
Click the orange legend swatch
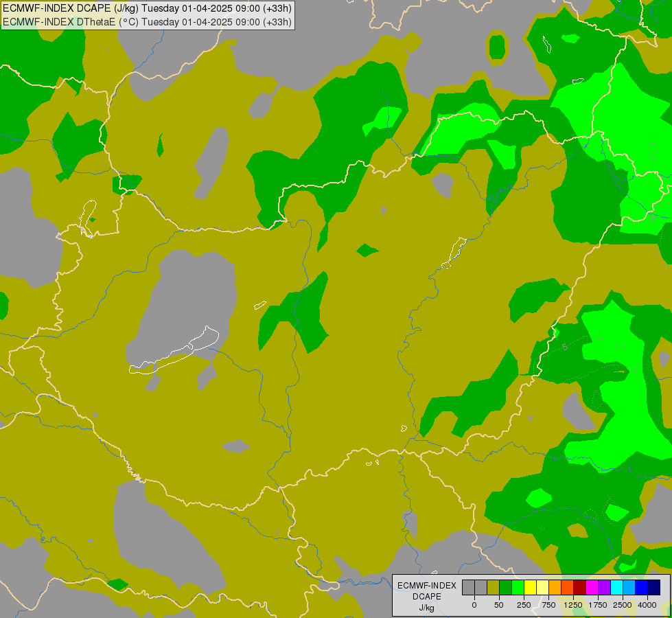pyautogui.click(x=555, y=588)
